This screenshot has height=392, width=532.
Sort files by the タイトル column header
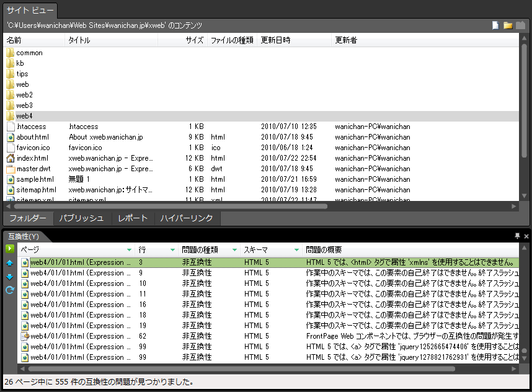point(111,40)
